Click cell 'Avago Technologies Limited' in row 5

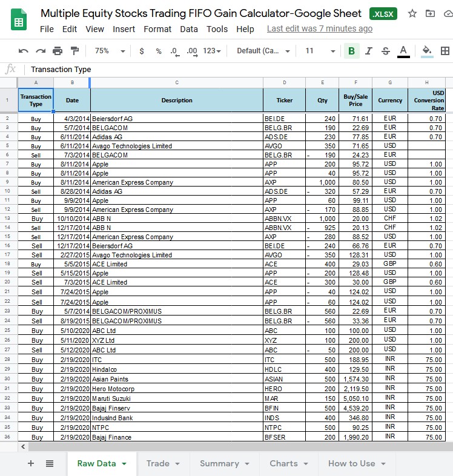177,146
